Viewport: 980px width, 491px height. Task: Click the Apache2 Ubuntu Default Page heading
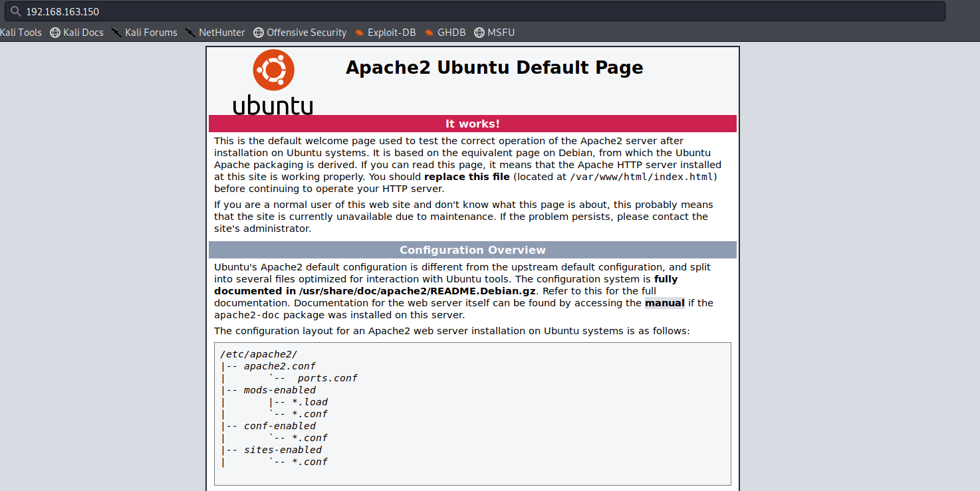click(494, 68)
